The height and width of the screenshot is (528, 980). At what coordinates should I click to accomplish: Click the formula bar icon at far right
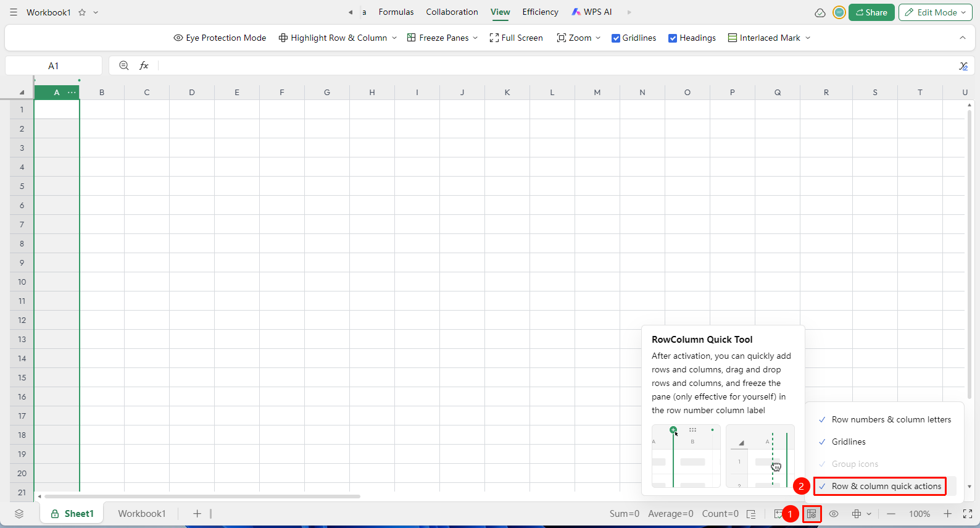[963, 66]
